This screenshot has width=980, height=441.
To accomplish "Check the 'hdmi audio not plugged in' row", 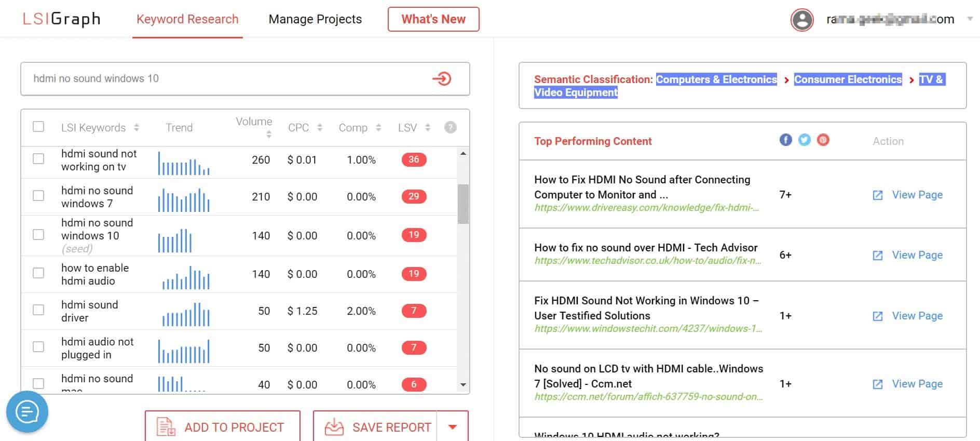I will coord(38,346).
